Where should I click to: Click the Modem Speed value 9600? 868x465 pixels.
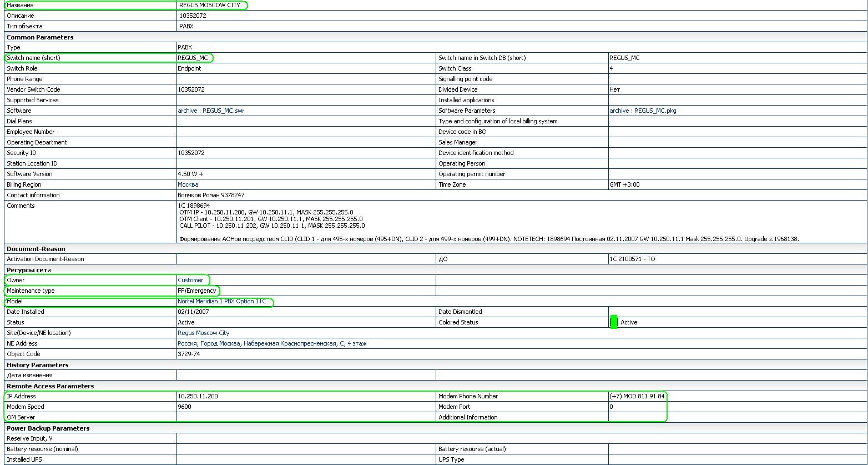184,407
